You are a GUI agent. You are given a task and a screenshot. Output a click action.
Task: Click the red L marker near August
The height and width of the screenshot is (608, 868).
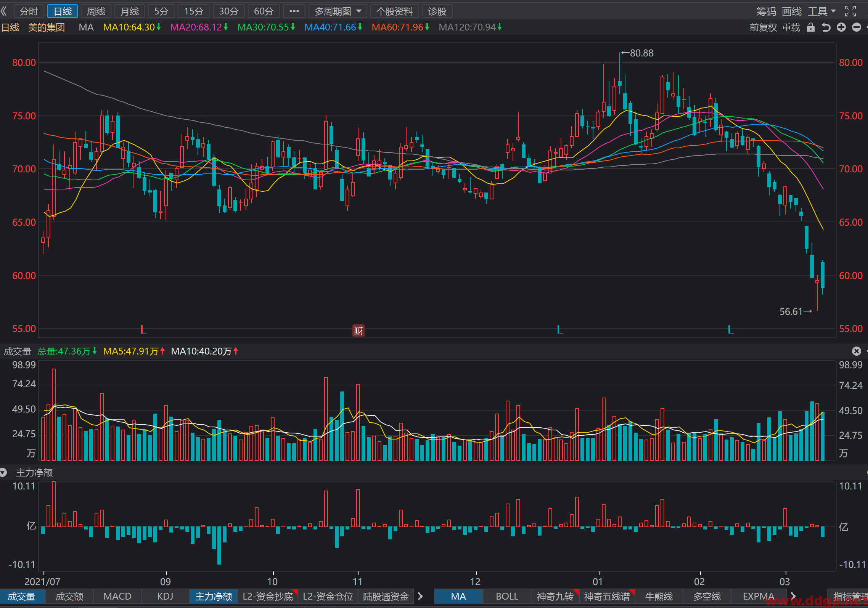(x=143, y=329)
